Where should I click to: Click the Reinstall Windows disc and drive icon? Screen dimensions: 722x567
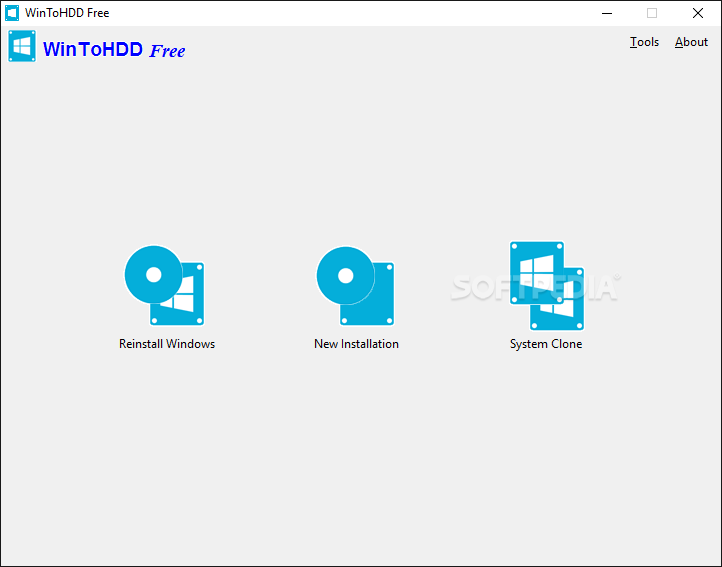click(164, 286)
